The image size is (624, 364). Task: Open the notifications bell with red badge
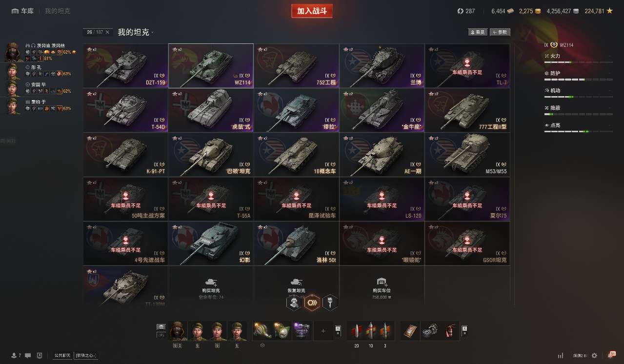pyautogui.click(x=611, y=355)
